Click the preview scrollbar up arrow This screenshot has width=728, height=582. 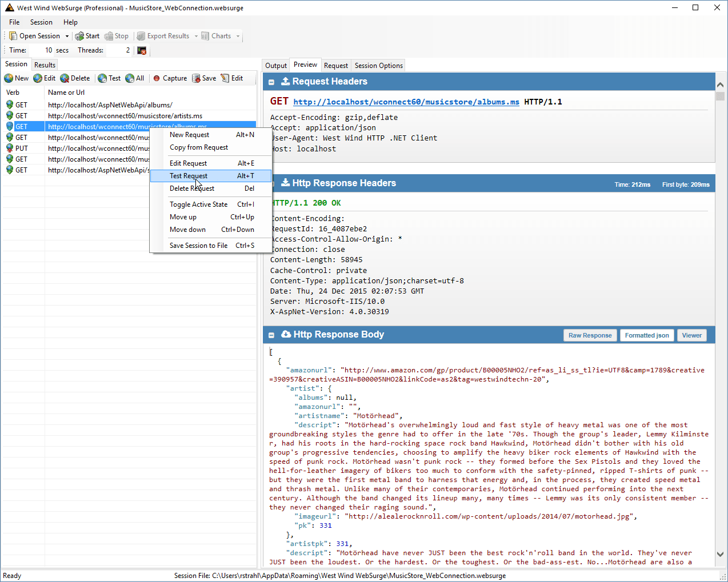tap(720, 85)
